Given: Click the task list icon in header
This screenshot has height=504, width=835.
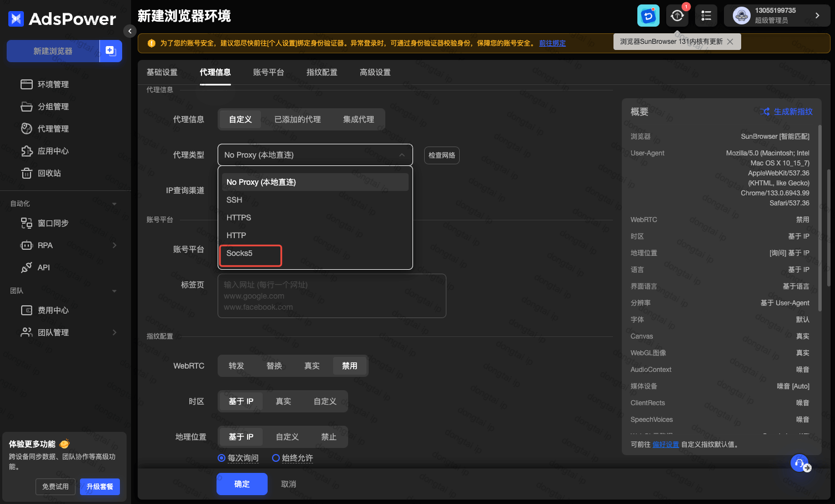Looking at the screenshot, I should click(x=706, y=16).
